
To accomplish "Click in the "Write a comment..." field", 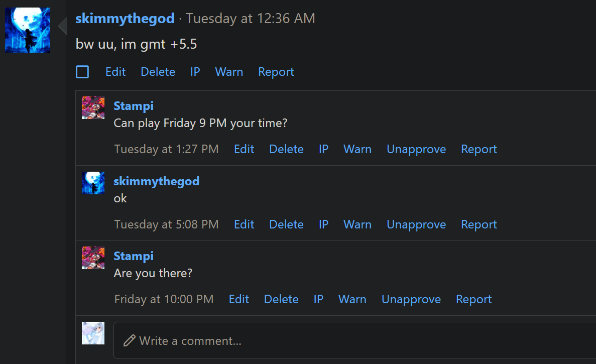I will coord(351,341).
